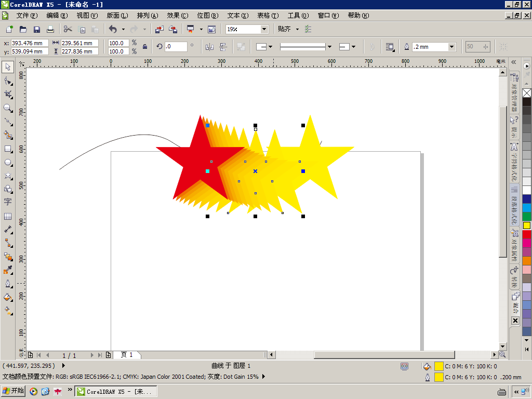Open the 位图 menu
Screen dimensions: 532x399
(x=208, y=16)
